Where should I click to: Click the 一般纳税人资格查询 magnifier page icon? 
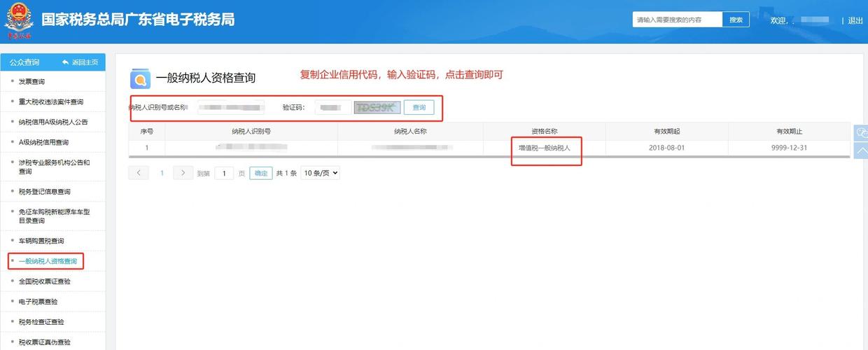click(140, 79)
